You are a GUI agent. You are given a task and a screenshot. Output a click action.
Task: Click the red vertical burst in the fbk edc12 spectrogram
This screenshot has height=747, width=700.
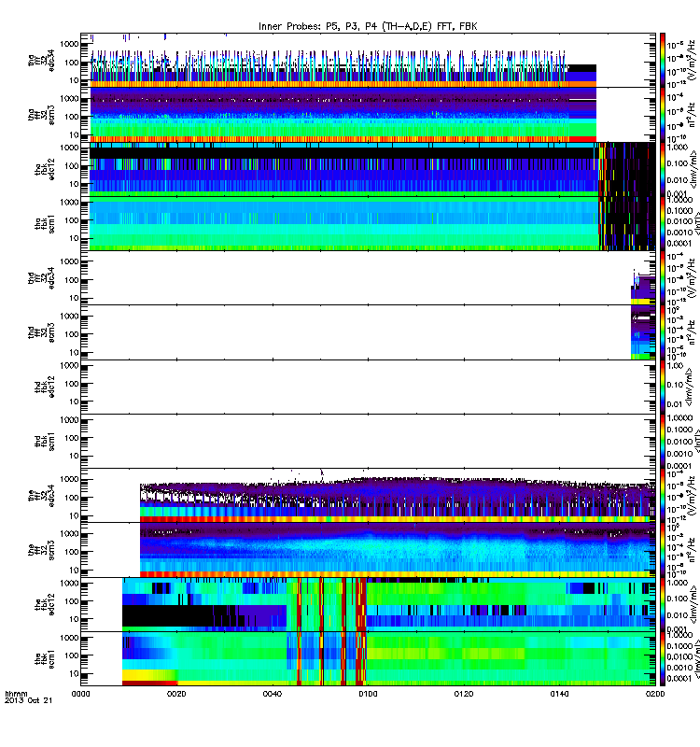point(361,604)
